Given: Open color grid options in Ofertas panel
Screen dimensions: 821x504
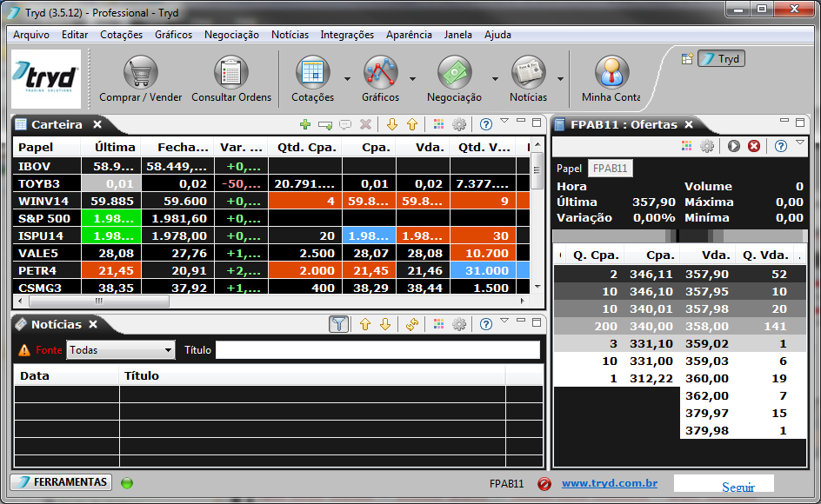Looking at the screenshot, I should tap(686, 146).
